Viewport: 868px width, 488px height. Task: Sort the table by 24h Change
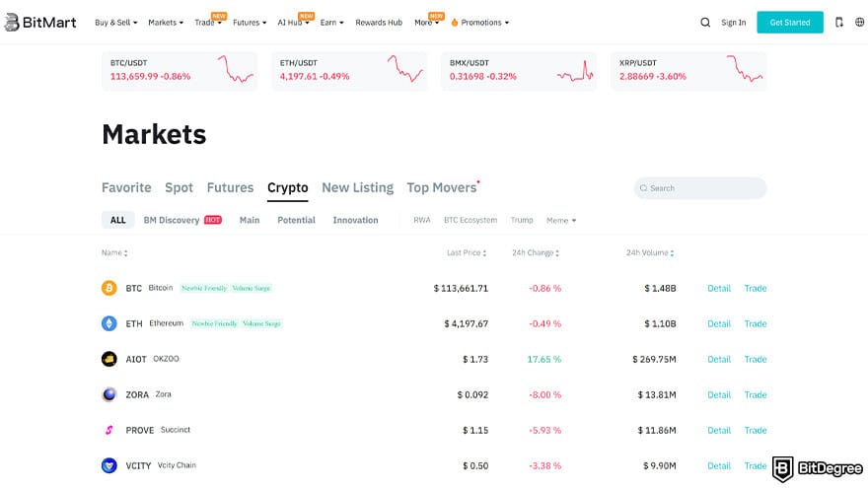pos(536,252)
